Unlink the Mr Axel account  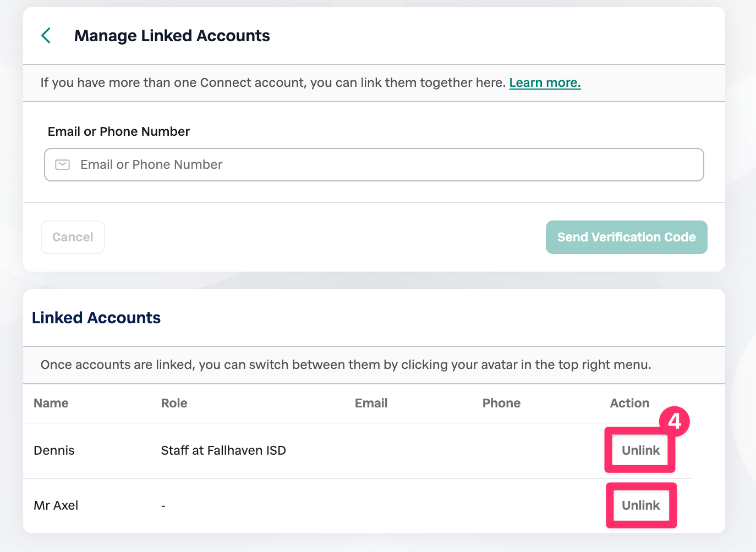click(x=640, y=505)
